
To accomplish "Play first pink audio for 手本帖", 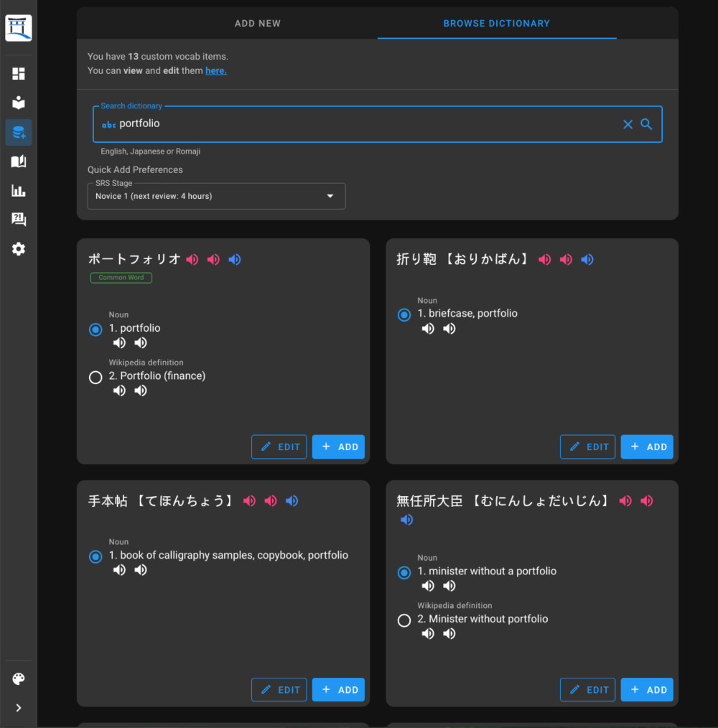I will 249,500.
